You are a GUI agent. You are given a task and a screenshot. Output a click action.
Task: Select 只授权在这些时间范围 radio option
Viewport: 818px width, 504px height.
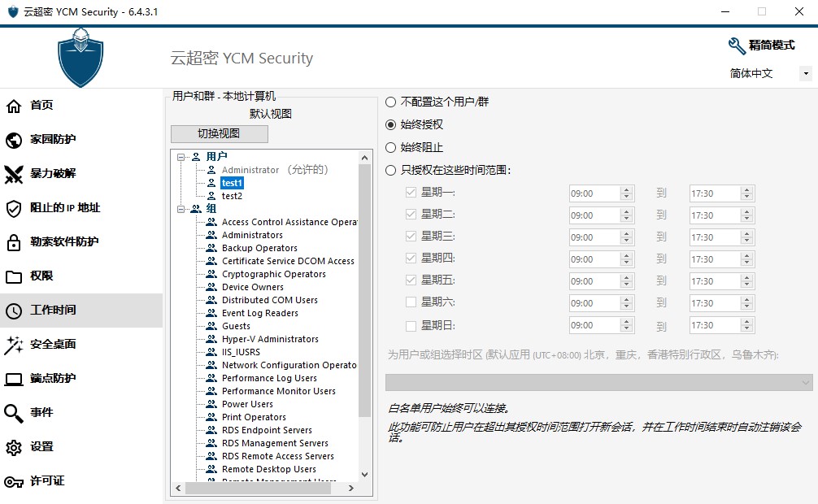click(390, 170)
